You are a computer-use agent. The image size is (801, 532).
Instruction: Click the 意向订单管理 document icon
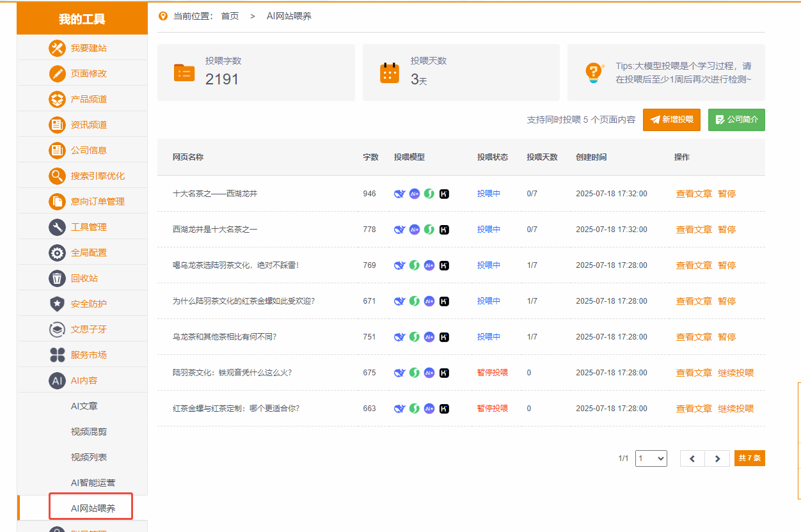(57, 201)
